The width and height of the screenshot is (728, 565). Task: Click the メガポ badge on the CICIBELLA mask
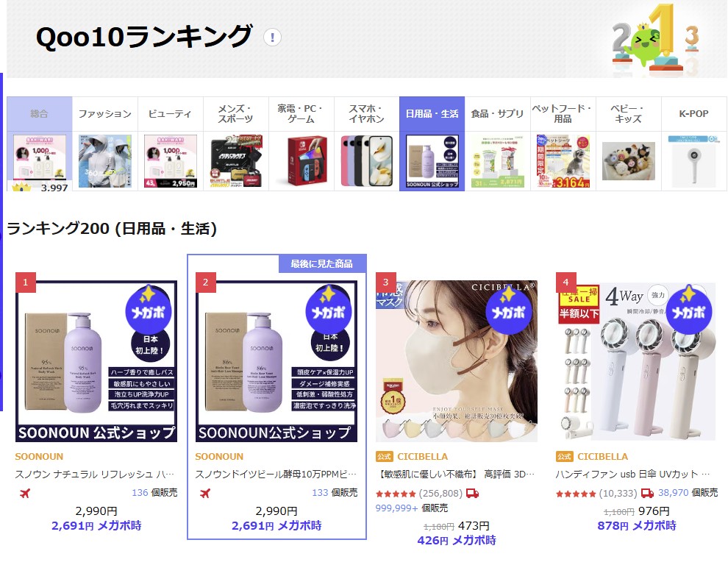click(508, 310)
